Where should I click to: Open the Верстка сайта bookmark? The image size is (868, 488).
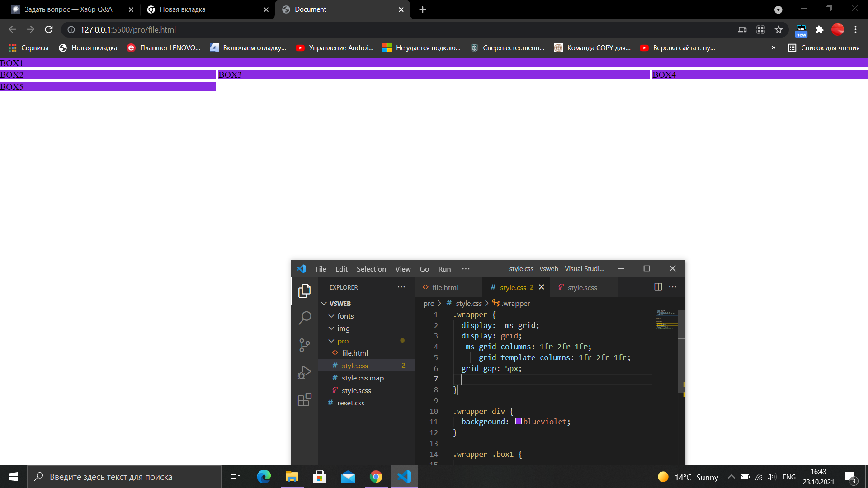tap(677, 47)
